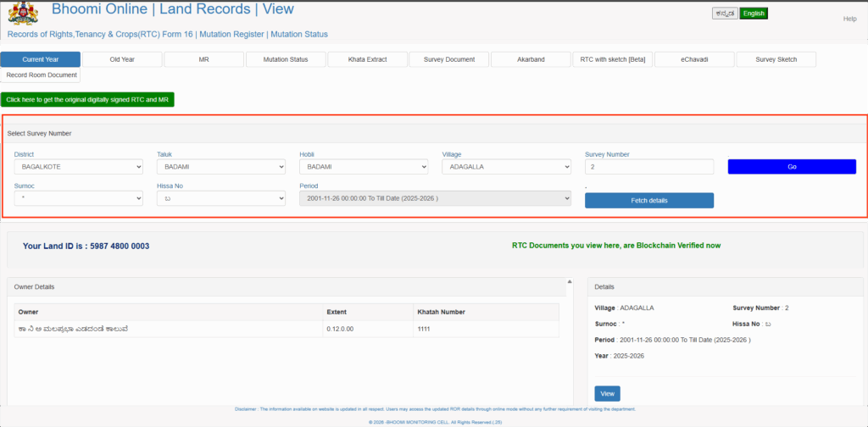Viewport: 868px width, 427px height.
Task: Open the Help link
Action: [x=849, y=19]
